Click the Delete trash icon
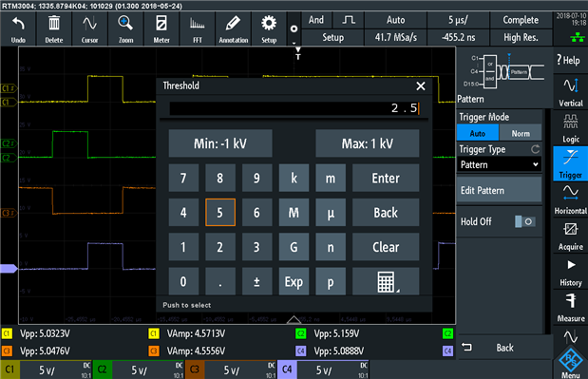The height and width of the screenshot is (379, 588). (54, 28)
